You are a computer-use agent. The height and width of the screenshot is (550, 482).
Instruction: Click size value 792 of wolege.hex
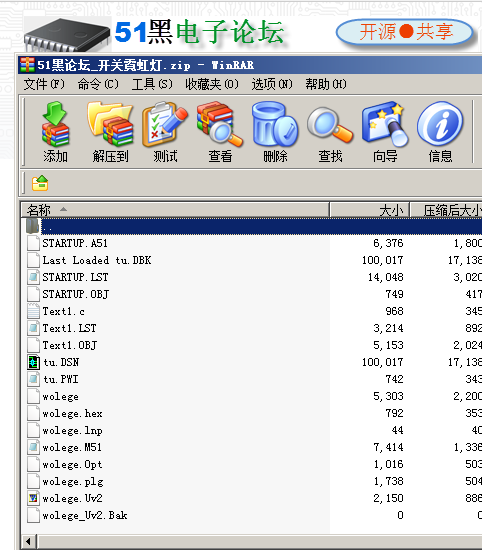click(395, 413)
